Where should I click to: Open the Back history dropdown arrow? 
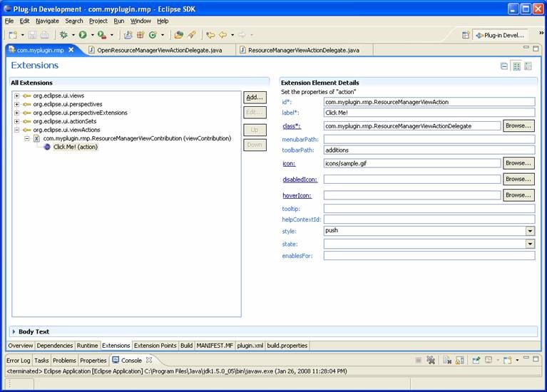pyautogui.click(x=232, y=35)
